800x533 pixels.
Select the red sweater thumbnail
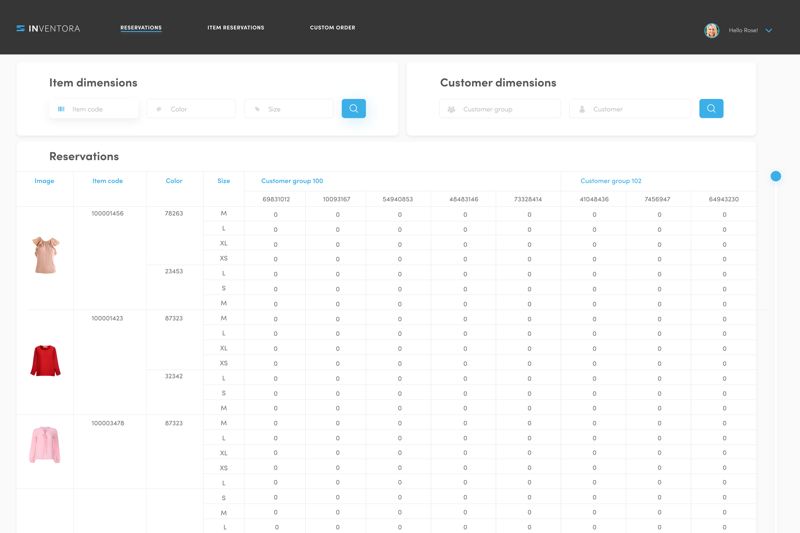click(x=45, y=361)
